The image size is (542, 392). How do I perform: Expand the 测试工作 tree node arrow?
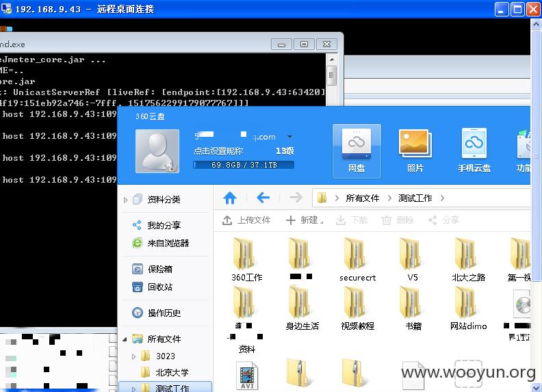click(133, 389)
